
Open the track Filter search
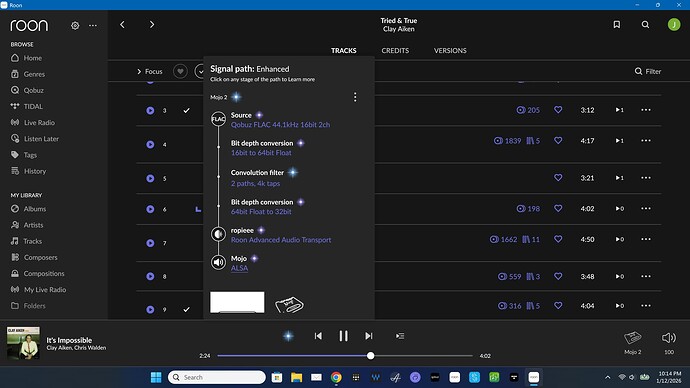[648, 71]
